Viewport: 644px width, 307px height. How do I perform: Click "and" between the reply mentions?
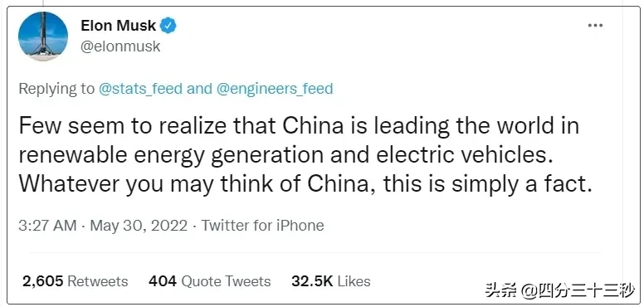(x=199, y=89)
